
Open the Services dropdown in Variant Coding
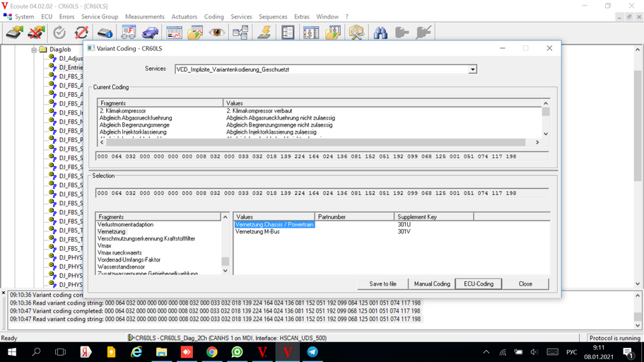tap(472, 69)
